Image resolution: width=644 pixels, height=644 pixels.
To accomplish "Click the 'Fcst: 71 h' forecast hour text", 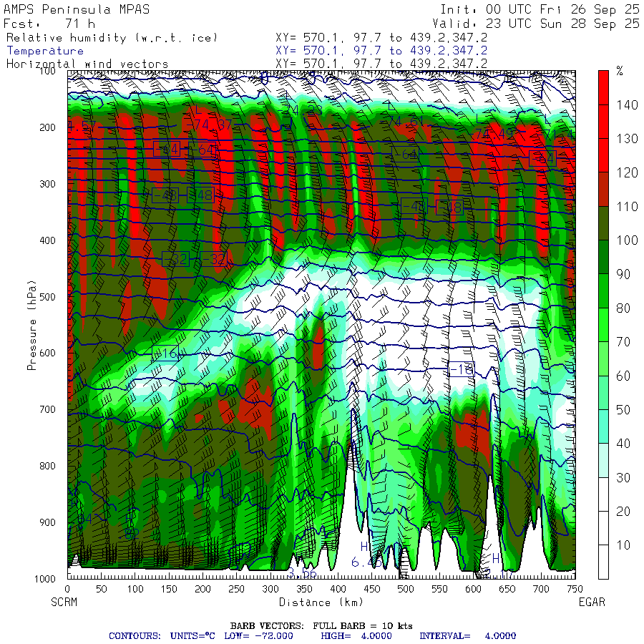I will (49, 24).
